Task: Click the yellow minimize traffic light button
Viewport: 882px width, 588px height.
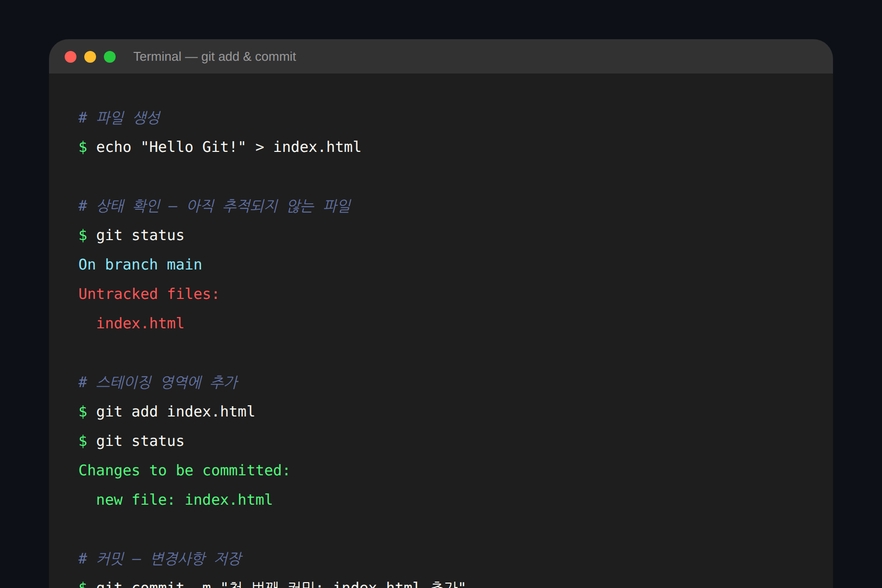Action: coord(90,56)
